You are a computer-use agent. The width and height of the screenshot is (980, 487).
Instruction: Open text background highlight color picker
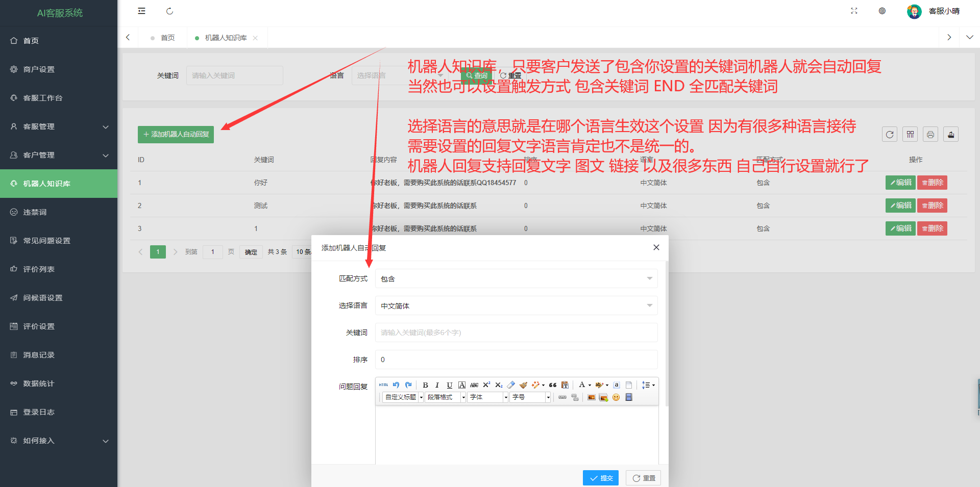(599, 385)
